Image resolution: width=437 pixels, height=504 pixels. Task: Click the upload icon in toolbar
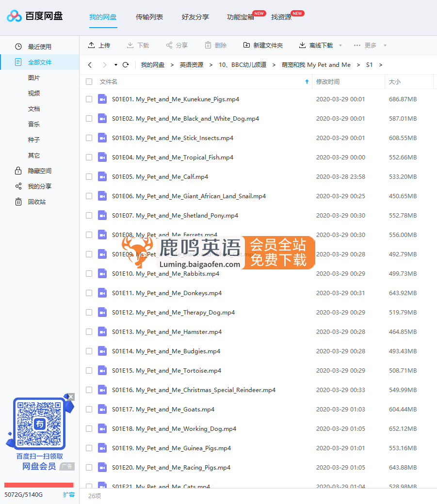pos(91,45)
